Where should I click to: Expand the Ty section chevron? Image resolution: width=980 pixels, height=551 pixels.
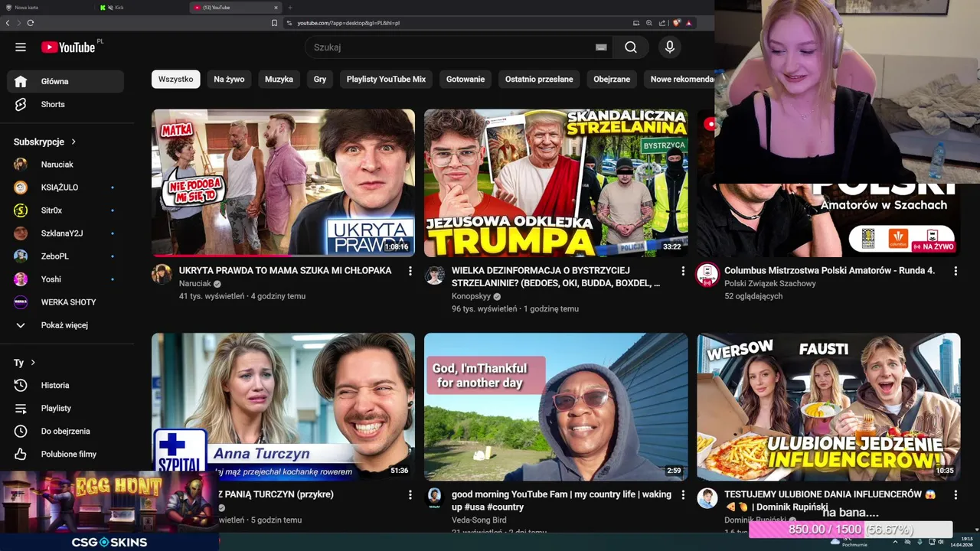(x=33, y=363)
